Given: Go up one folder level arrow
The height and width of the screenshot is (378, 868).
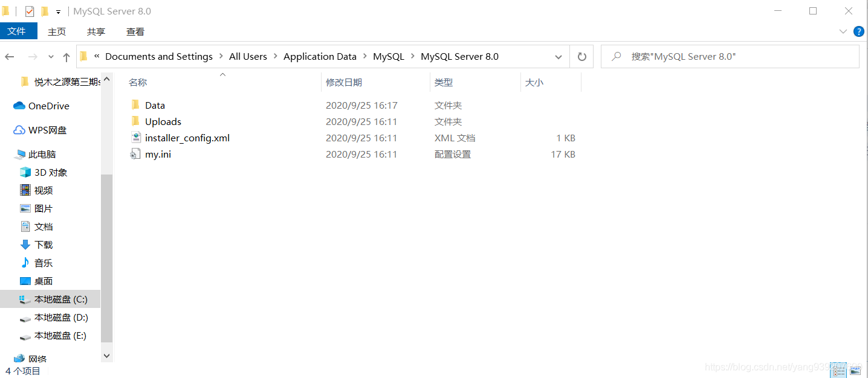Looking at the screenshot, I should click(66, 57).
